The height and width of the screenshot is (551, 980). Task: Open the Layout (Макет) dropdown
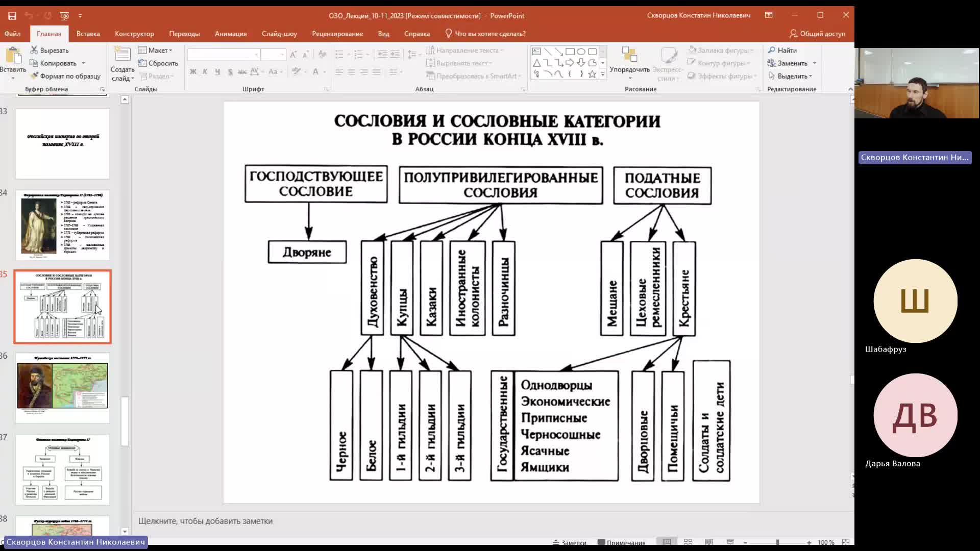point(156,50)
